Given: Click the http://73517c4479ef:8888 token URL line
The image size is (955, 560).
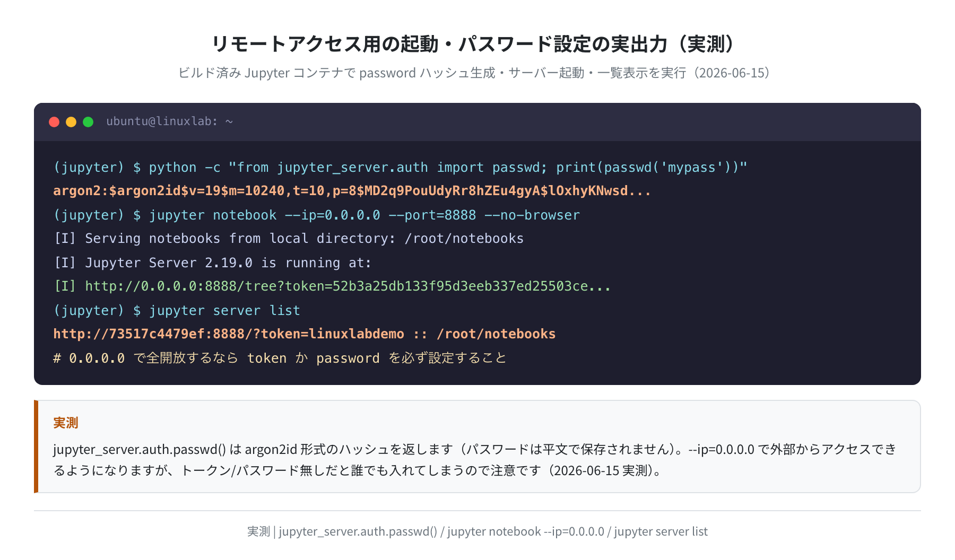Looking at the screenshot, I should [x=305, y=334].
